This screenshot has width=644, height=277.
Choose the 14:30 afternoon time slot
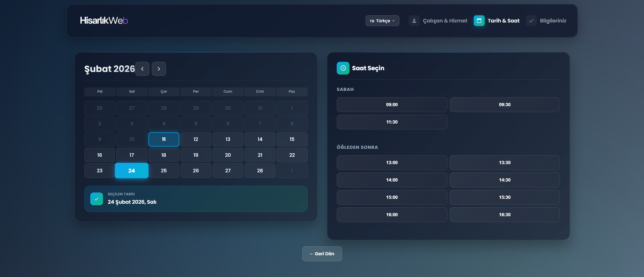pyautogui.click(x=504, y=180)
